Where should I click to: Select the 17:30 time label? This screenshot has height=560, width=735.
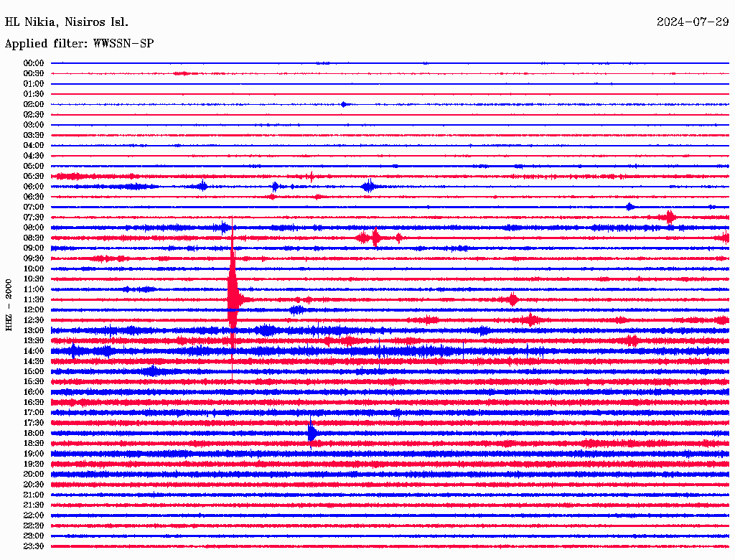[x=34, y=423]
